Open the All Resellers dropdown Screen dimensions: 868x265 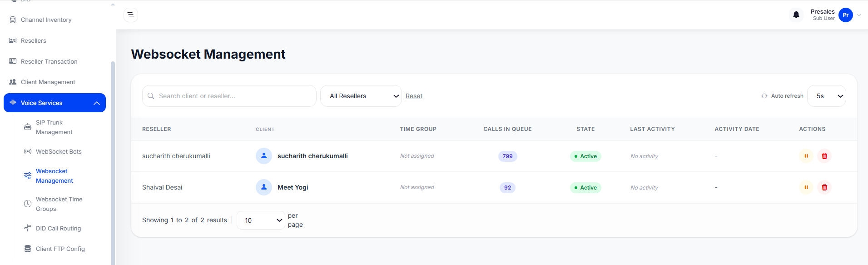click(361, 96)
